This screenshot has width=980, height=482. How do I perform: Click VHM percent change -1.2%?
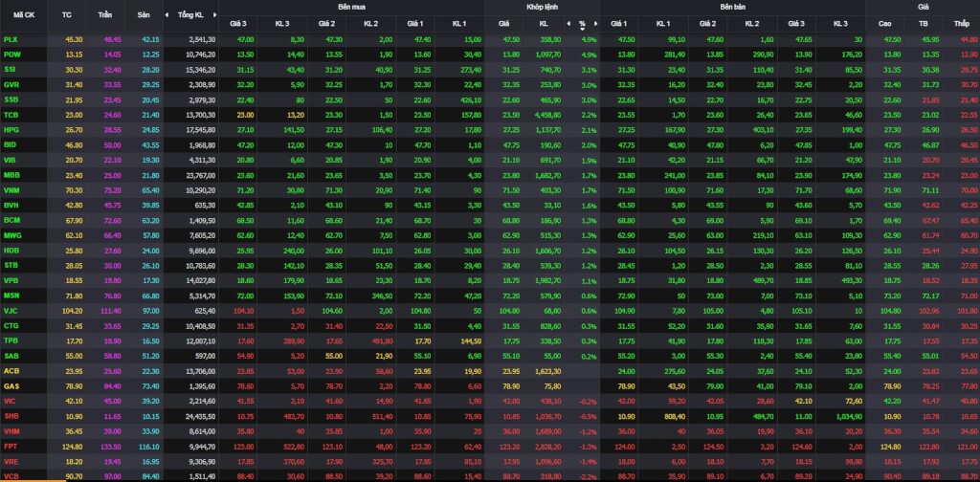(589, 431)
